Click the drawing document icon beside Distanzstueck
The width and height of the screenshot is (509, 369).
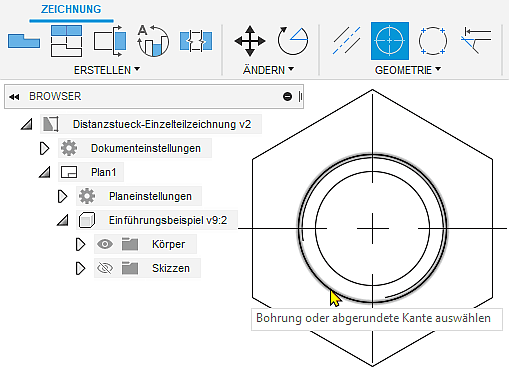click(51, 124)
